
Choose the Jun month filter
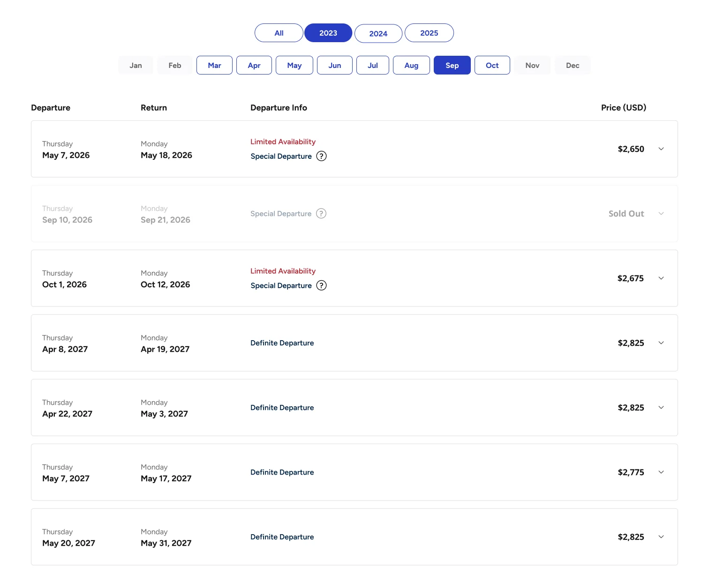tap(335, 65)
